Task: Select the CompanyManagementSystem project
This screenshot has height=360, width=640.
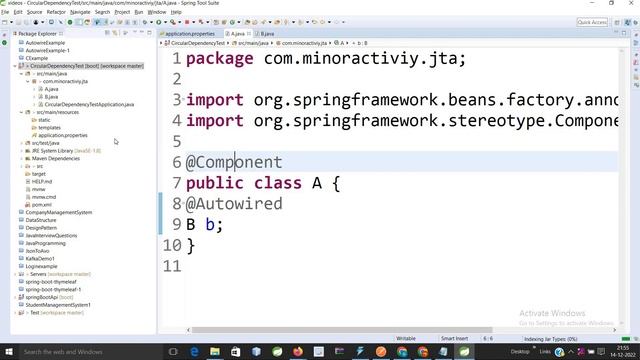Action: (x=59, y=213)
